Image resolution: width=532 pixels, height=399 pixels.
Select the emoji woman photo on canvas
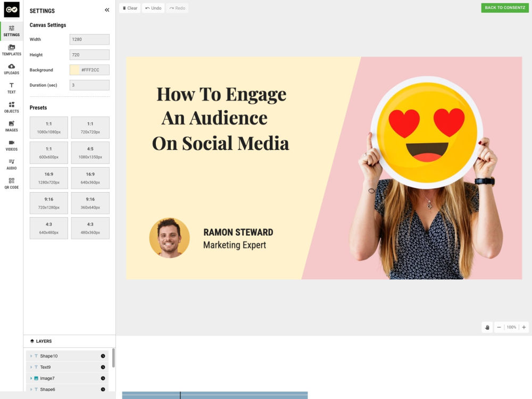pyautogui.click(x=426, y=178)
